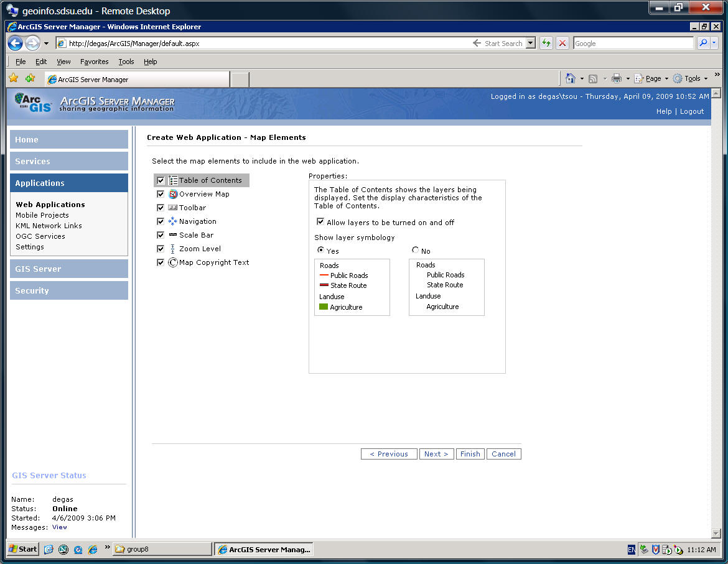This screenshot has width=728, height=564.
Task: Click the Scale Bar icon
Action: 173,234
